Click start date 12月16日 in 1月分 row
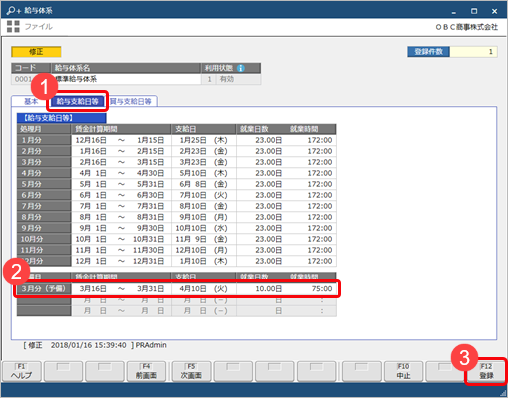The width and height of the screenshot is (508, 398). 91,140
